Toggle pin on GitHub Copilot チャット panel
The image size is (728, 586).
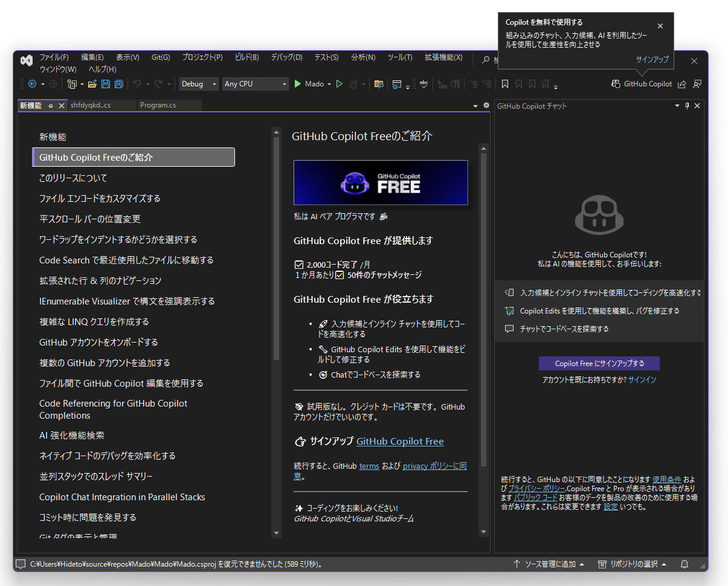[688, 105]
